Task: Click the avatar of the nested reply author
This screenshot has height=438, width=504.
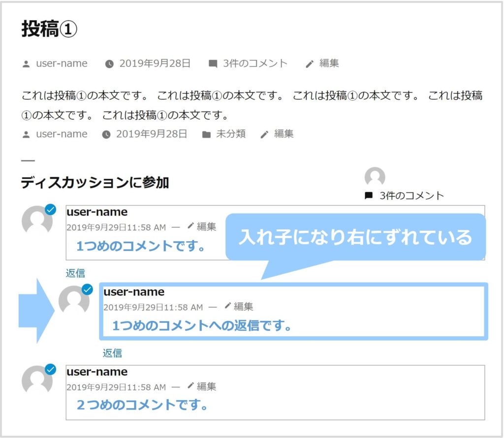Action: pyautogui.click(x=74, y=301)
